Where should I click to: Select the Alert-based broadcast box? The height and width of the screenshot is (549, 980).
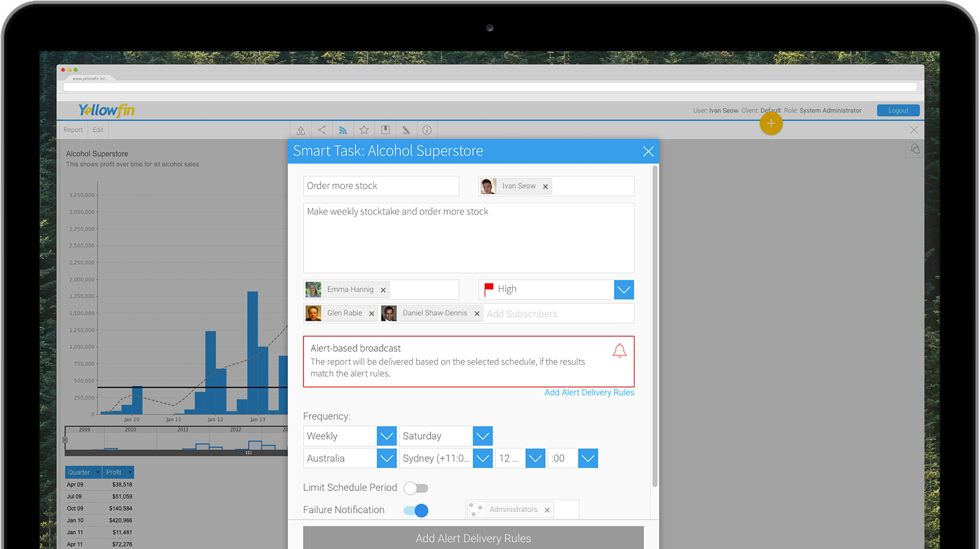click(469, 361)
